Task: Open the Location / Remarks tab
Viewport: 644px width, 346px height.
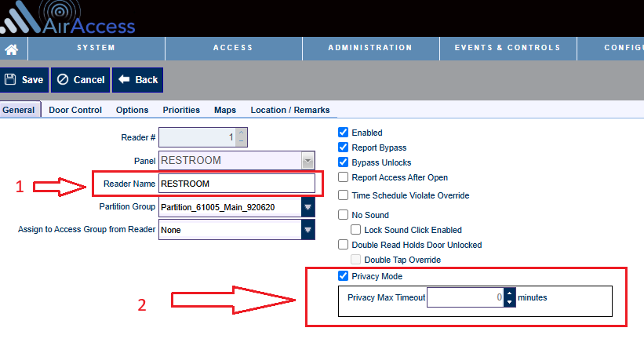Action: click(289, 110)
